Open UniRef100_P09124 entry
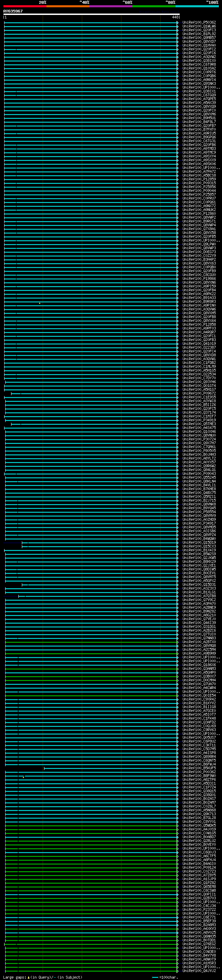Screen dimensions: 222x980 [x=199, y=867]
